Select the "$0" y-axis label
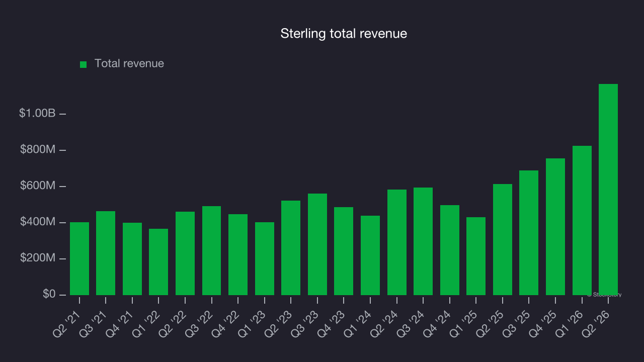644x362 pixels. pos(49,294)
